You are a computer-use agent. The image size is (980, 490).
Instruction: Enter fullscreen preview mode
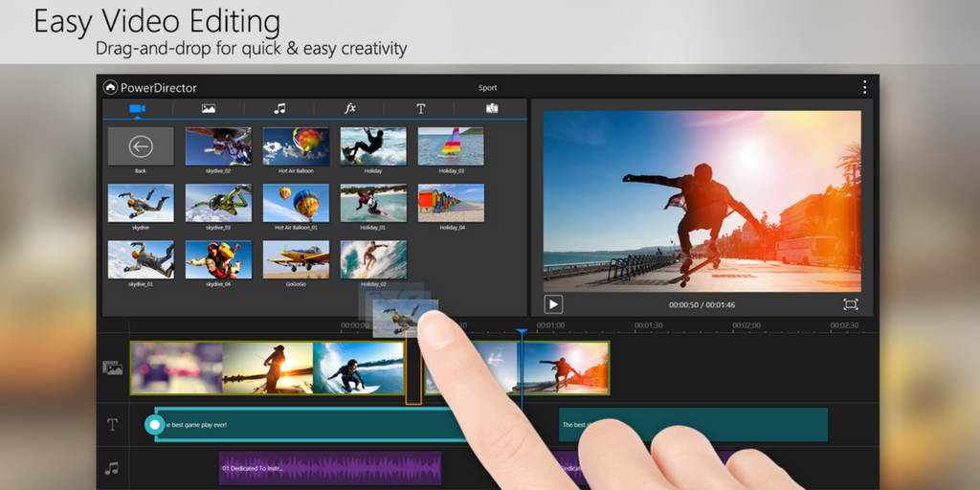click(x=850, y=304)
